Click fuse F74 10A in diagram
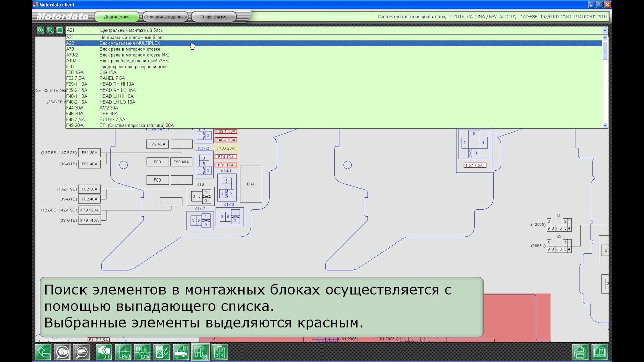Viewport: 644px width, 362px height. [x=226, y=157]
